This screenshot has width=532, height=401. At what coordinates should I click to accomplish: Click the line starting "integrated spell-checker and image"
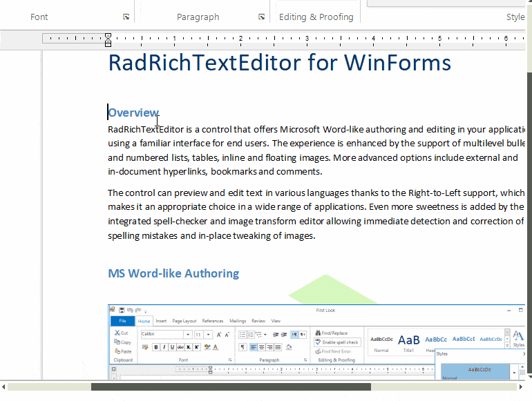(316, 222)
